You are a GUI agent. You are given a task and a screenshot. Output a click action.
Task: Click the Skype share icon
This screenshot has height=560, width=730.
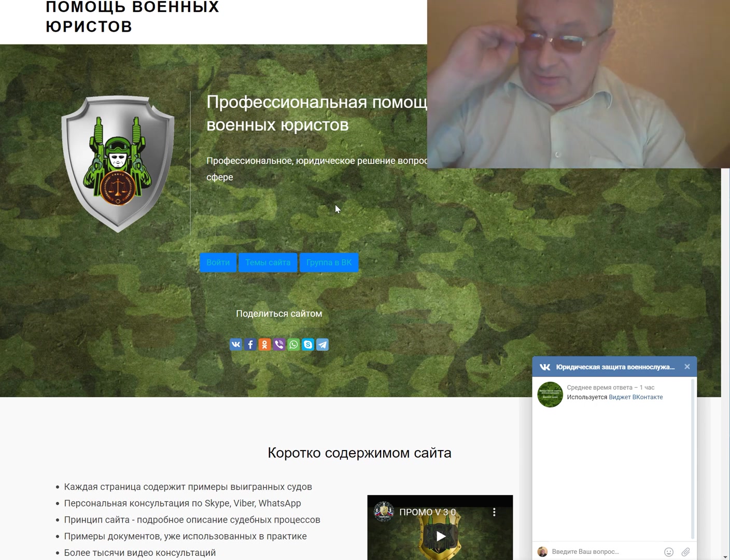(308, 345)
